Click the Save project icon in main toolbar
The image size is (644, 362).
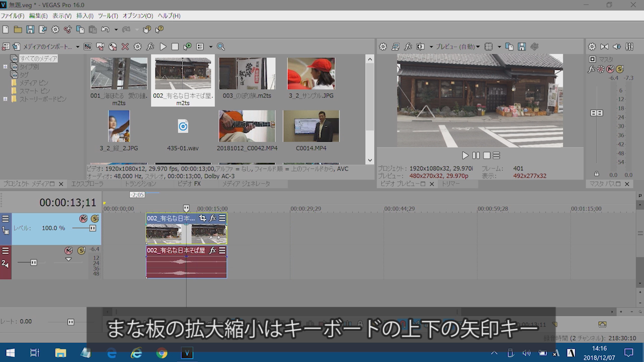point(30,30)
